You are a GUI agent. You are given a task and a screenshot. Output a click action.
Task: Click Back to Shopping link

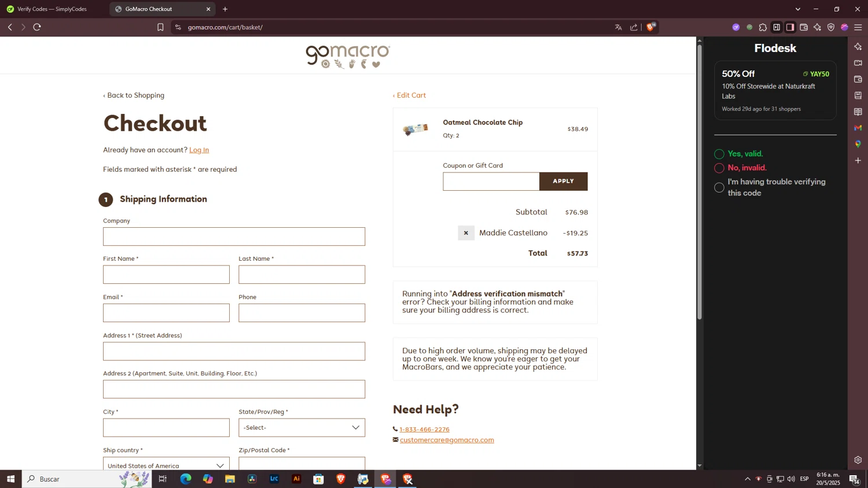tap(134, 95)
